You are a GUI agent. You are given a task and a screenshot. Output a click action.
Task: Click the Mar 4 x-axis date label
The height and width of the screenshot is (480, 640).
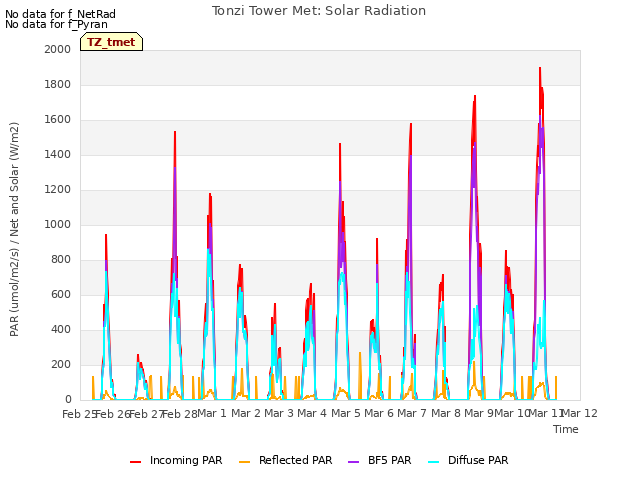(x=312, y=413)
